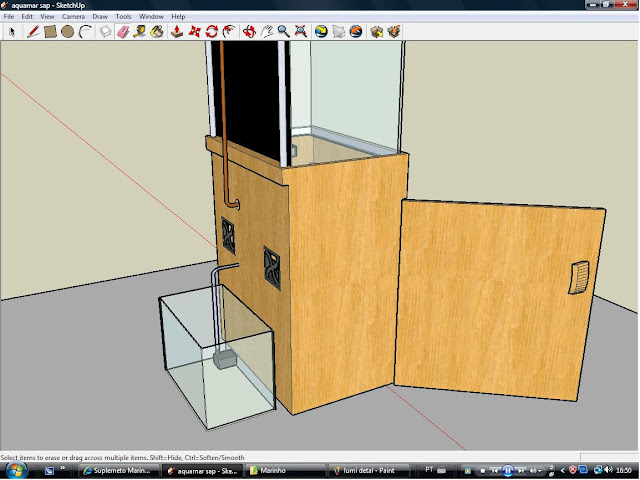Select the pink Eraser tool
Image resolution: width=640 pixels, height=480 pixels.
pos(123,31)
